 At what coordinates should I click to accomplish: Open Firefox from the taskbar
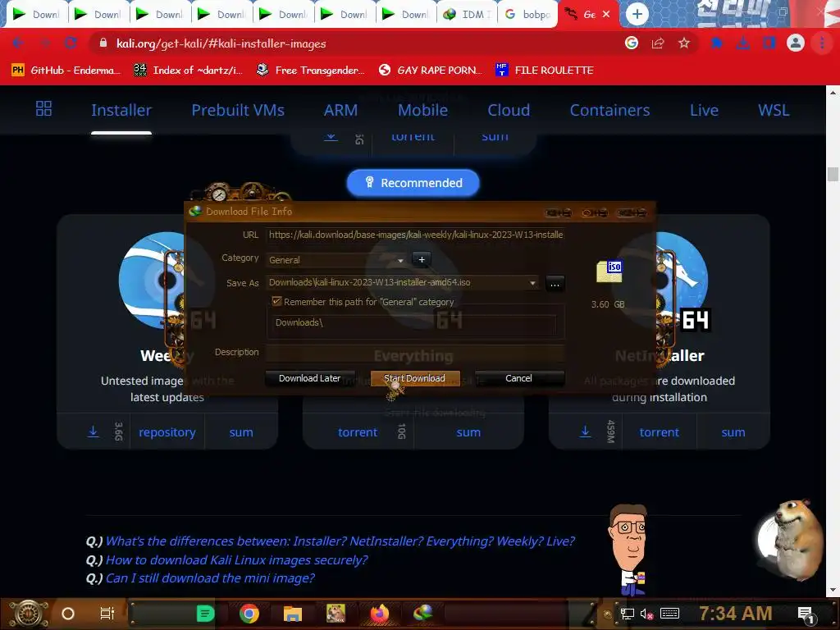(379, 614)
